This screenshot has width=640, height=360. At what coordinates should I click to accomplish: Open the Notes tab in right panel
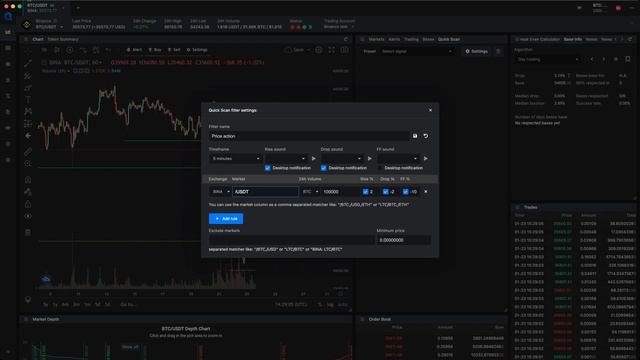coord(591,39)
